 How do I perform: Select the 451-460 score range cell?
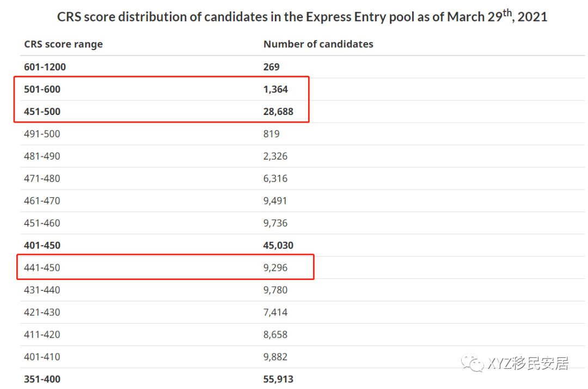(42, 223)
